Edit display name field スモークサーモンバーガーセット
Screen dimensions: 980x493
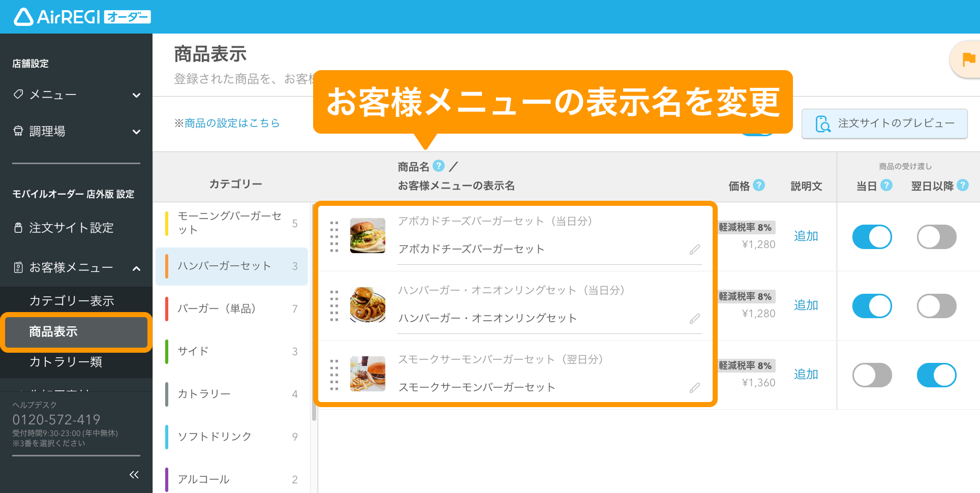549,388
